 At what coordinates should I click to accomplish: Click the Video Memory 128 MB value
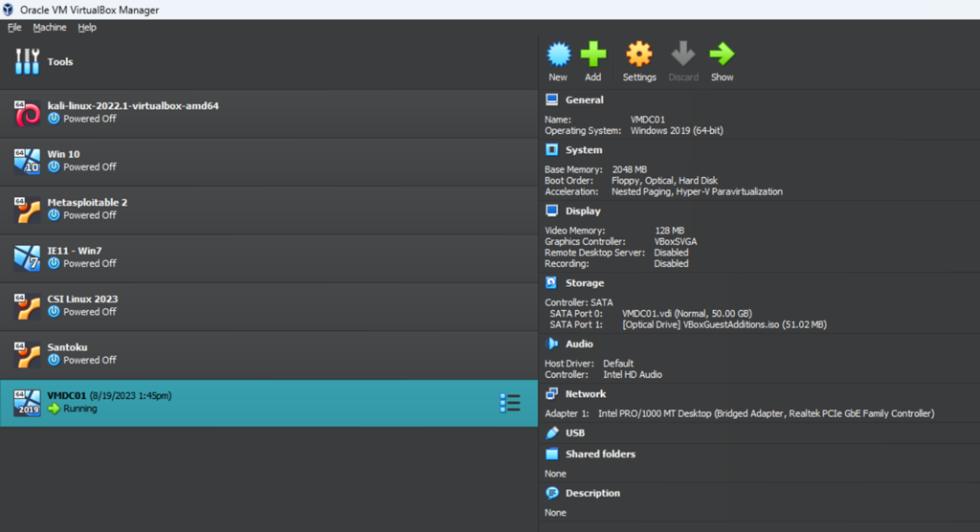(x=669, y=231)
